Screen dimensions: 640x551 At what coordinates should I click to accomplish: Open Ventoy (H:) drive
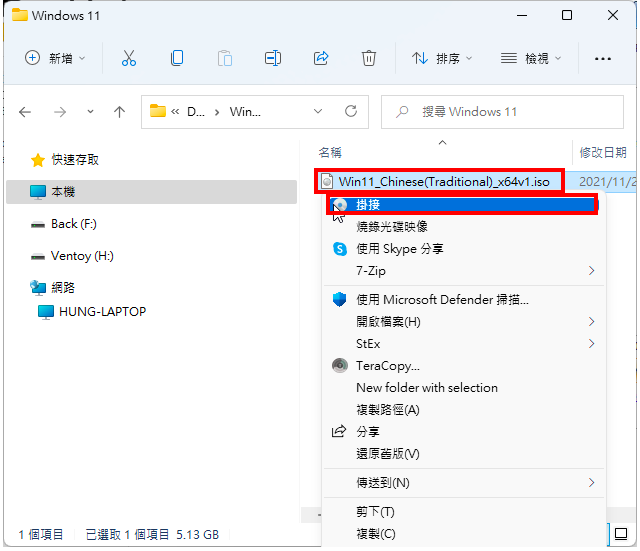pyautogui.click(x=151, y=256)
